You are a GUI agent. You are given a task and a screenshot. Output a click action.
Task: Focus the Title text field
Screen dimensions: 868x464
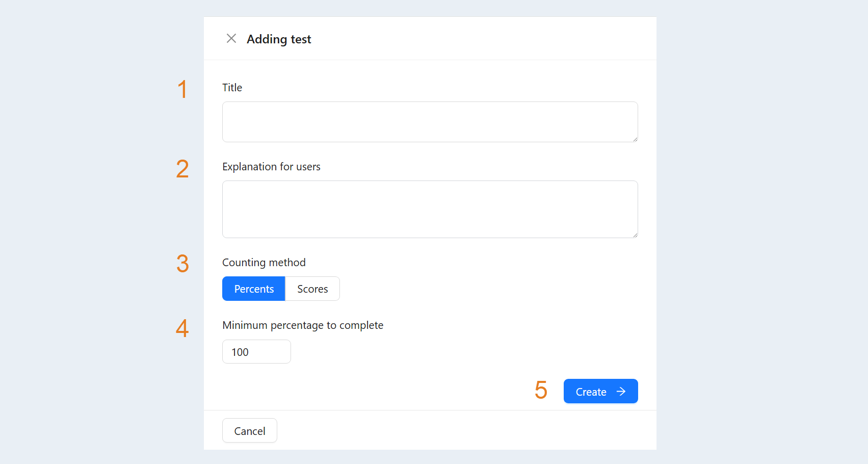coord(430,122)
